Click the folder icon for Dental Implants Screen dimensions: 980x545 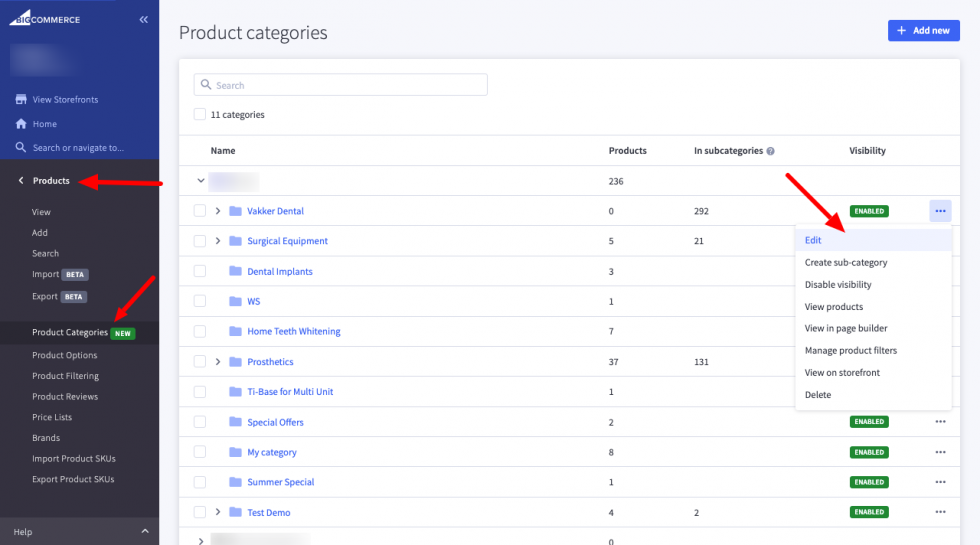[236, 272]
